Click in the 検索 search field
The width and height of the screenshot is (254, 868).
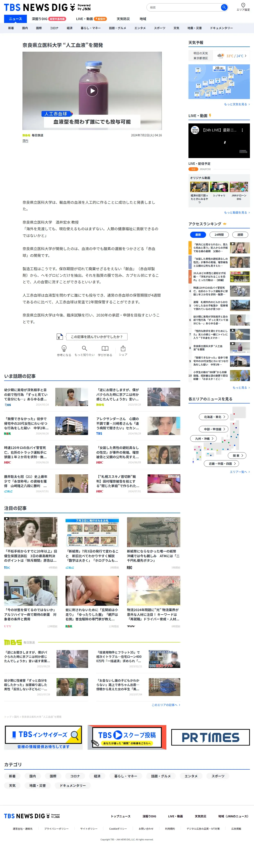pyautogui.click(x=184, y=7)
